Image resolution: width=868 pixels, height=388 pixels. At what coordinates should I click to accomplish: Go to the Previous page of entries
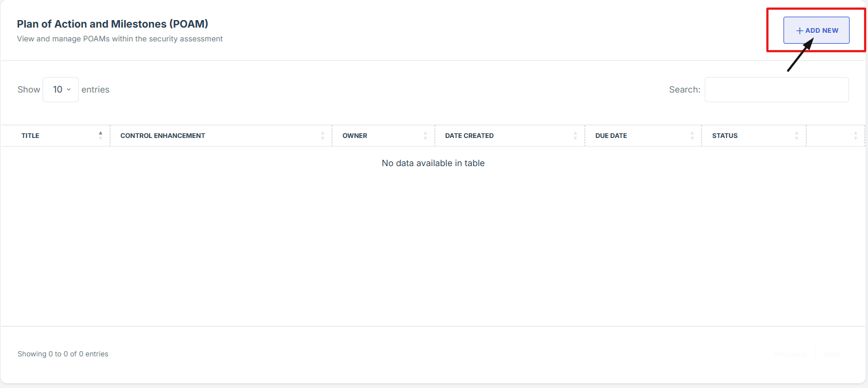(790, 355)
